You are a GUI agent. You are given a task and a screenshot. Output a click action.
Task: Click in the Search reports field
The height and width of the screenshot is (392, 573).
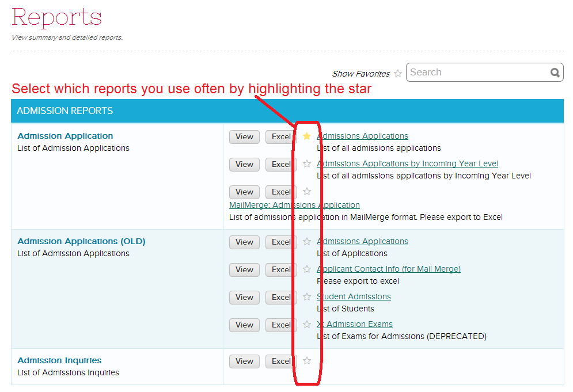pos(477,73)
